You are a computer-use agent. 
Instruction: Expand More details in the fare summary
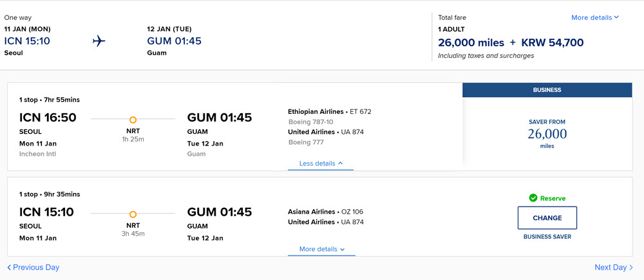[x=594, y=17]
